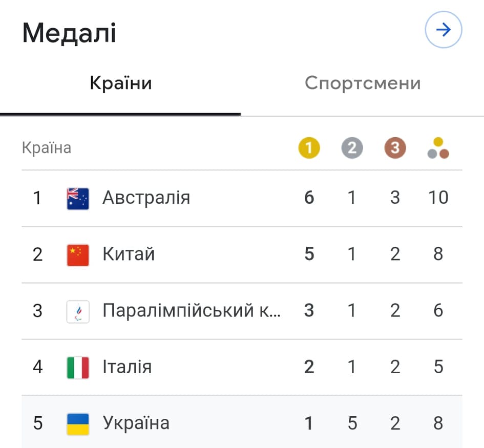Select the Країни tab
This screenshot has height=448, width=484.
[121, 83]
